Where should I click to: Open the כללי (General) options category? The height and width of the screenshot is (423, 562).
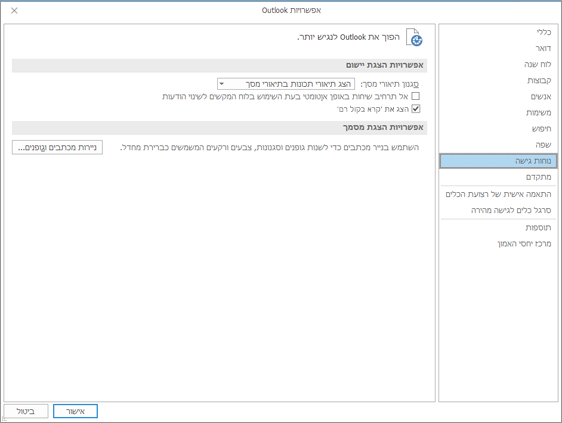click(x=498, y=32)
